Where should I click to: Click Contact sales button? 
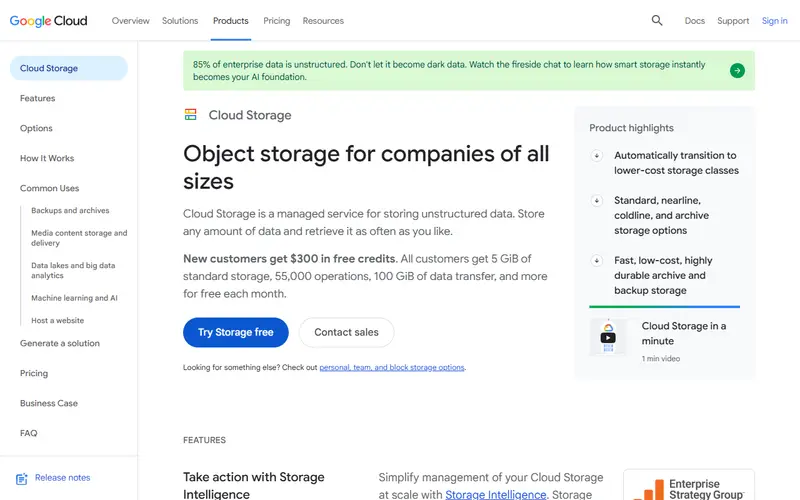point(346,332)
